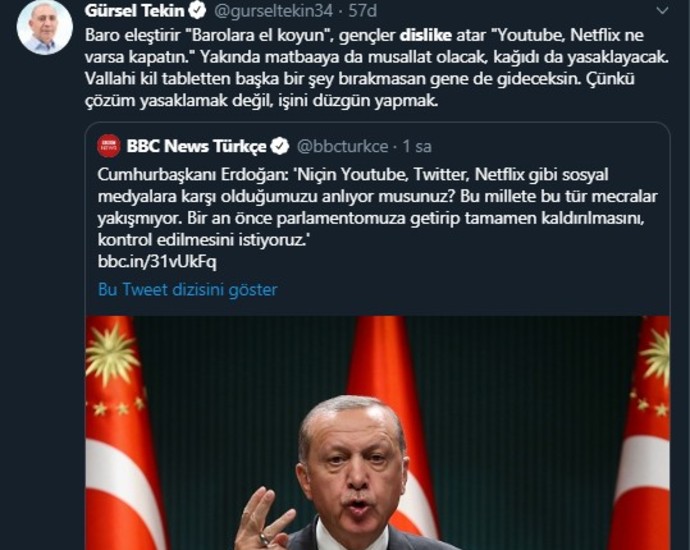Open the BBC News Türkçe account name

pyautogui.click(x=196, y=146)
